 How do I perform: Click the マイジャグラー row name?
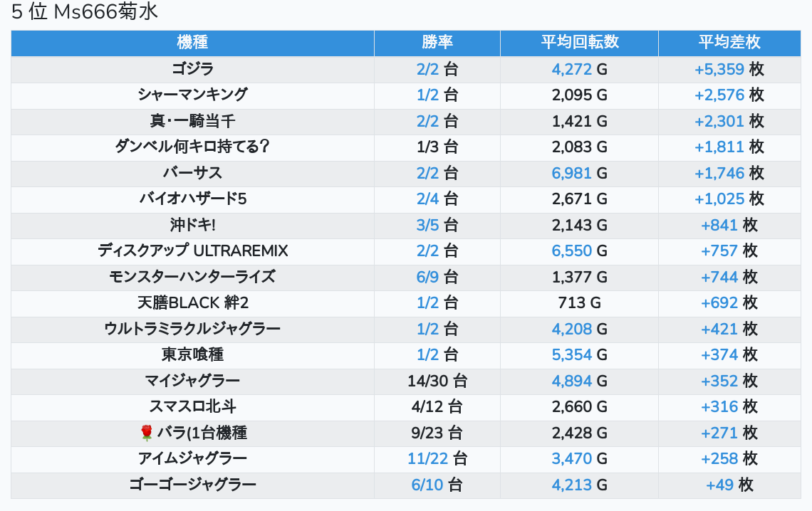192,381
